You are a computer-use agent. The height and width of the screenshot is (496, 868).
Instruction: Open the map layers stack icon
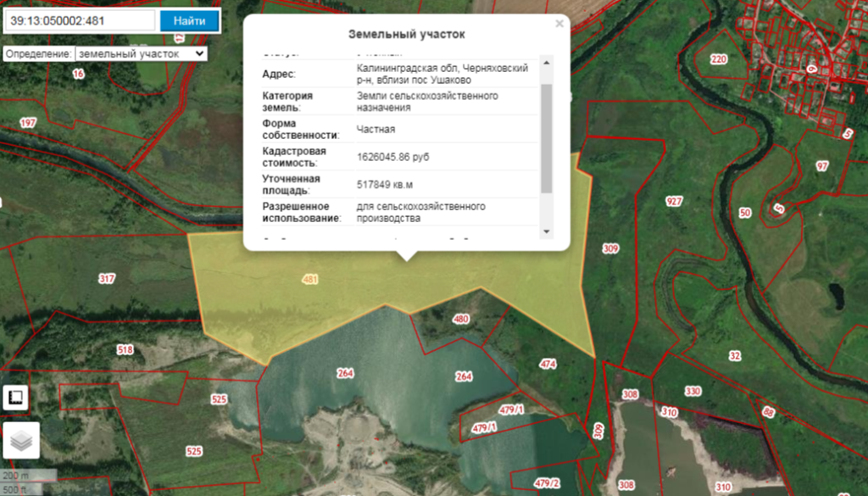21,441
